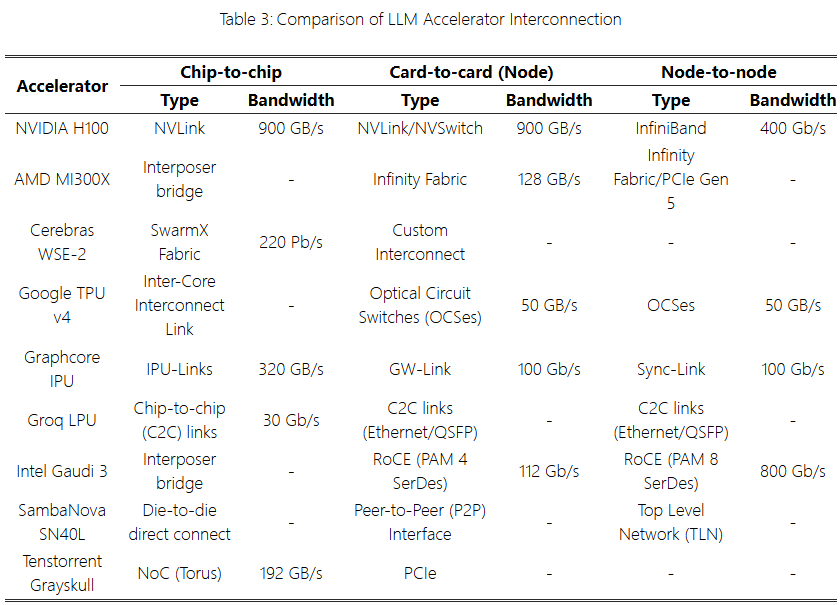Click the 220 Pb/s bandwidth value

[291, 242]
